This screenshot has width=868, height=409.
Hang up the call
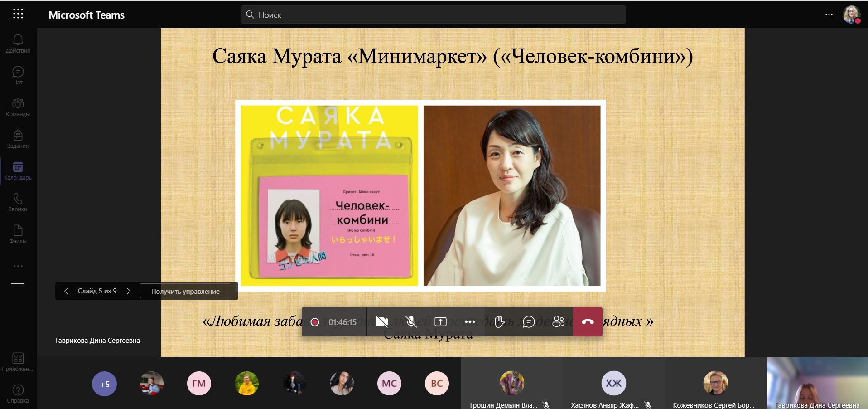coord(588,322)
